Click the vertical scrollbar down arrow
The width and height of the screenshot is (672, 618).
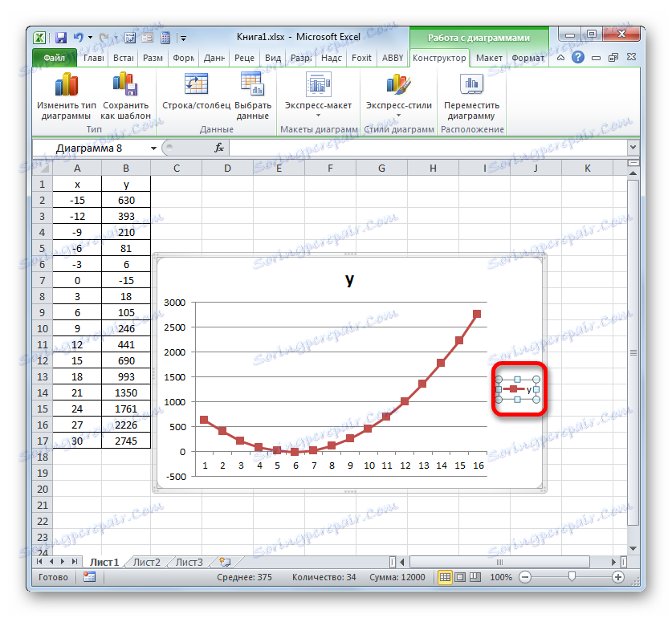(x=633, y=548)
